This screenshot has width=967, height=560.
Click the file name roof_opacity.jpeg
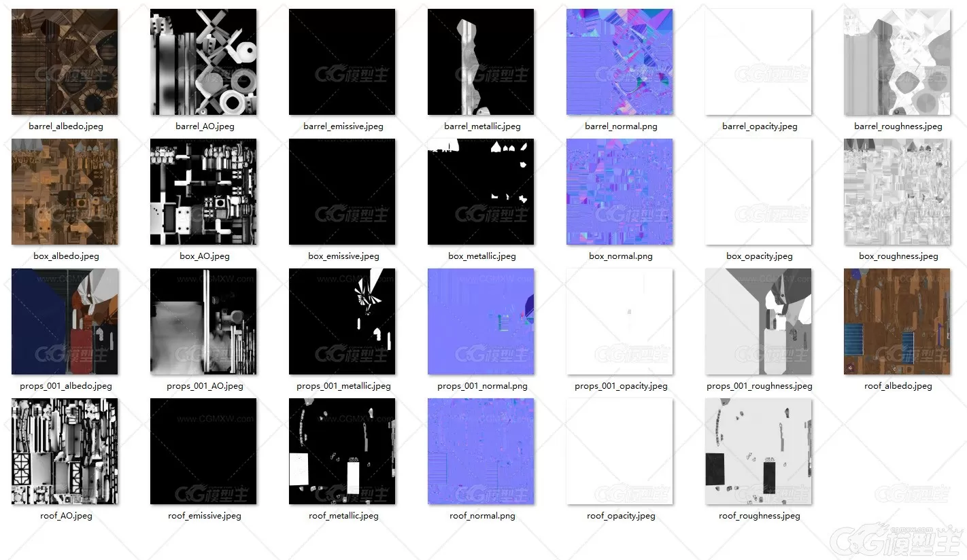621,516
